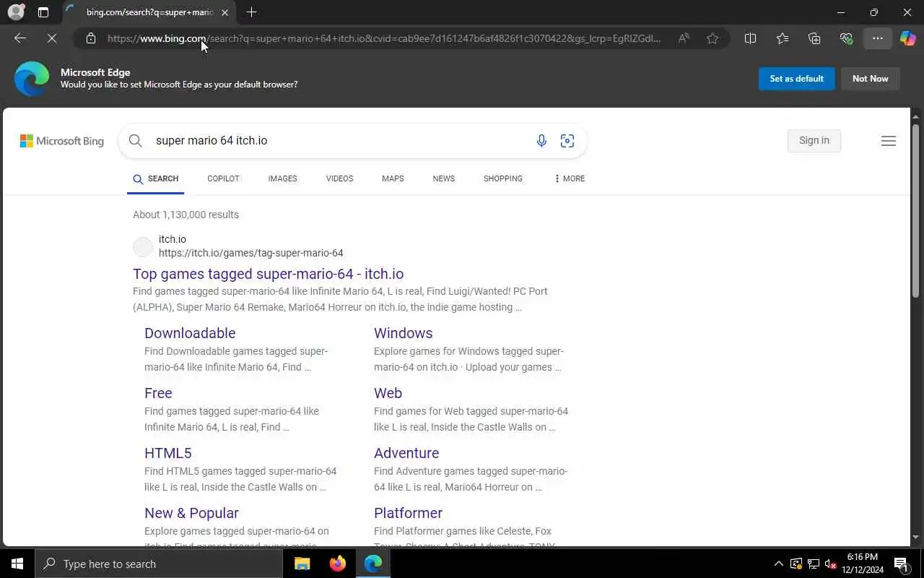Open Read aloud icon in address bar
The height and width of the screenshot is (578, 924).
(684, 38)
